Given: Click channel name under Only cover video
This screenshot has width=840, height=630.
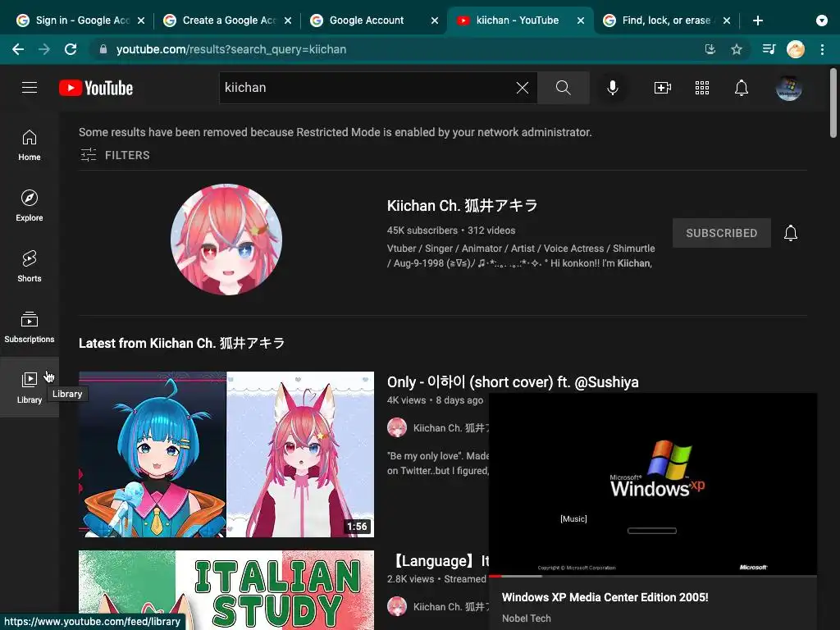Looking at the screenshot, I should [x=450, y=428].
